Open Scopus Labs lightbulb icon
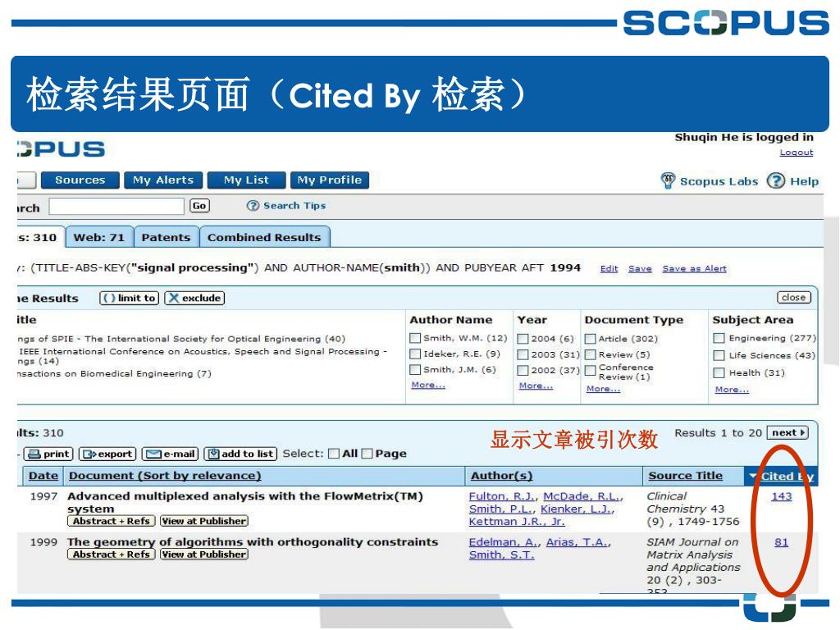This screenshot has height=630, width=840. point(668,180)
